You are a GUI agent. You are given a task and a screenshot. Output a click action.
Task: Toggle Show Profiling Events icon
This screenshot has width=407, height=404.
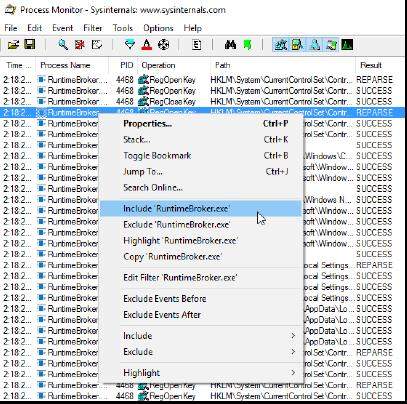click(x=347, y=45)
